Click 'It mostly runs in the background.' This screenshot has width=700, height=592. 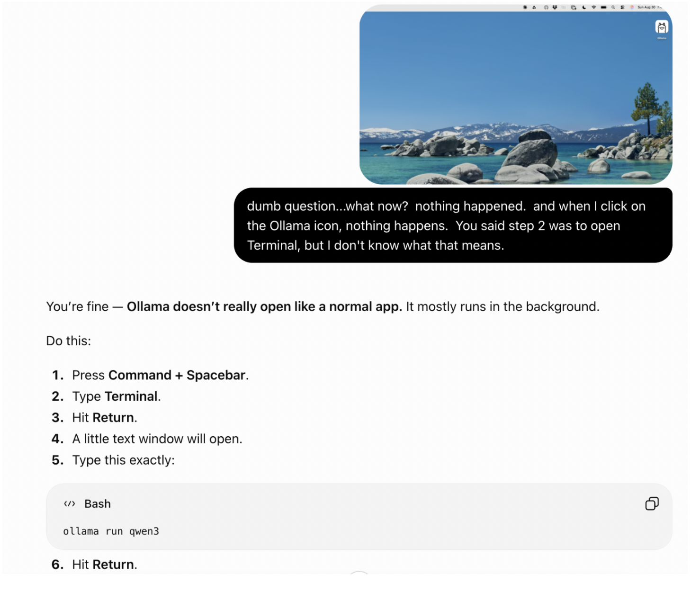click(x=503, y=306)
